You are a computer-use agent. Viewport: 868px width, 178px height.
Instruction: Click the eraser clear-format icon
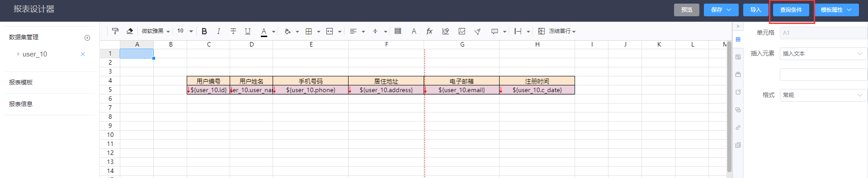[x=130, y=31]
